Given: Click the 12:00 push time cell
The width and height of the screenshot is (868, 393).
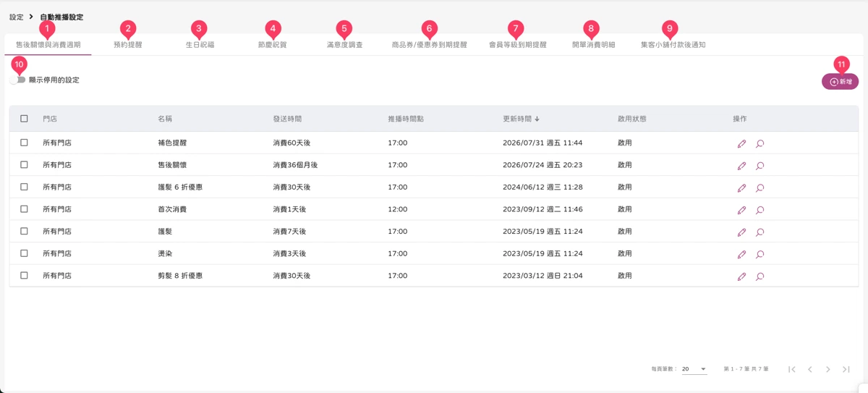Looking at the screenshot, I should pos(397,209).
